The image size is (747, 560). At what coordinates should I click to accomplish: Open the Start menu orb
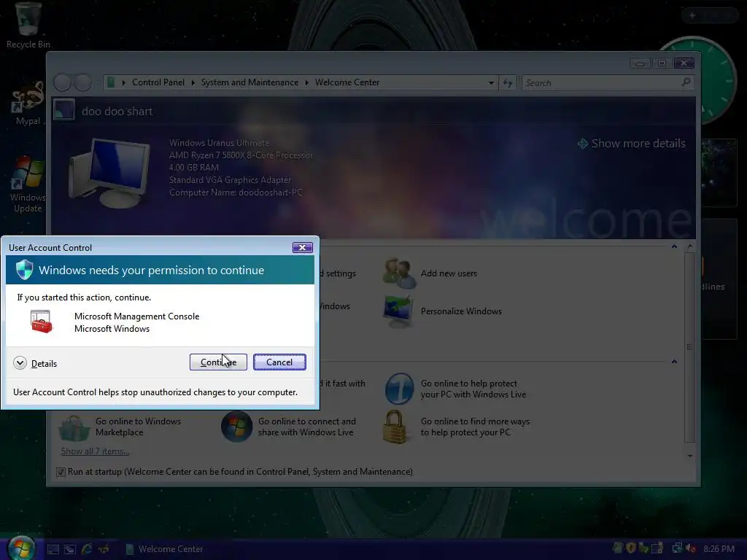click(x=21, y=548)
